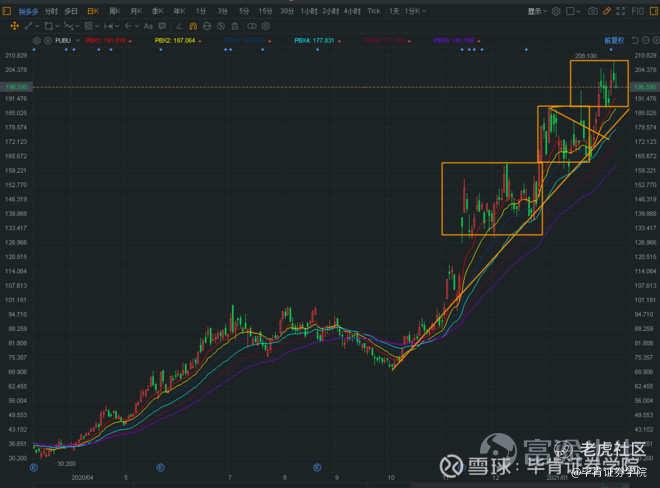
Task: Click the linked drawings icon beside trash
Action: point(252,27)
